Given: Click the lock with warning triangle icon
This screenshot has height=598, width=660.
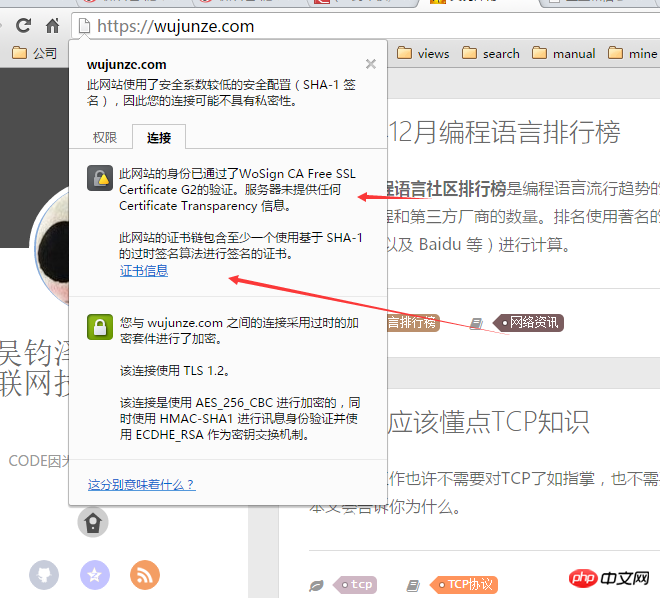Looking at the screenshot, I should click(100, 178).
